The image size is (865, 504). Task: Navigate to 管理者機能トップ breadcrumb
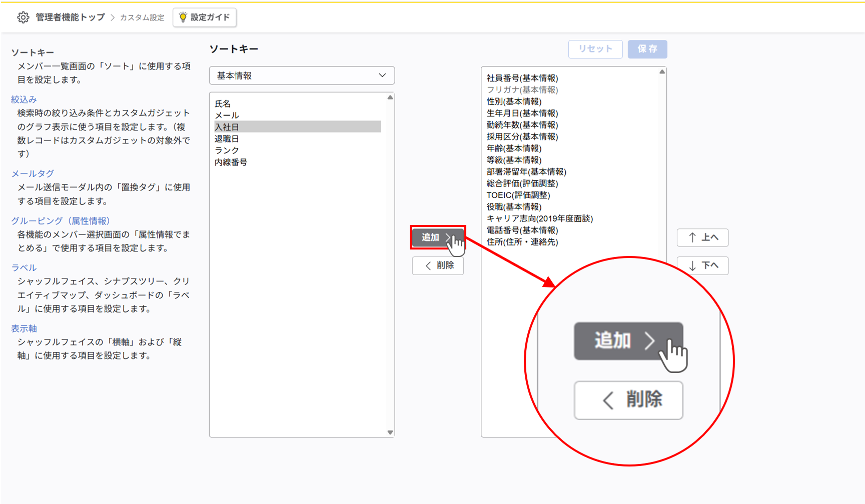click(x=70, y=17)
